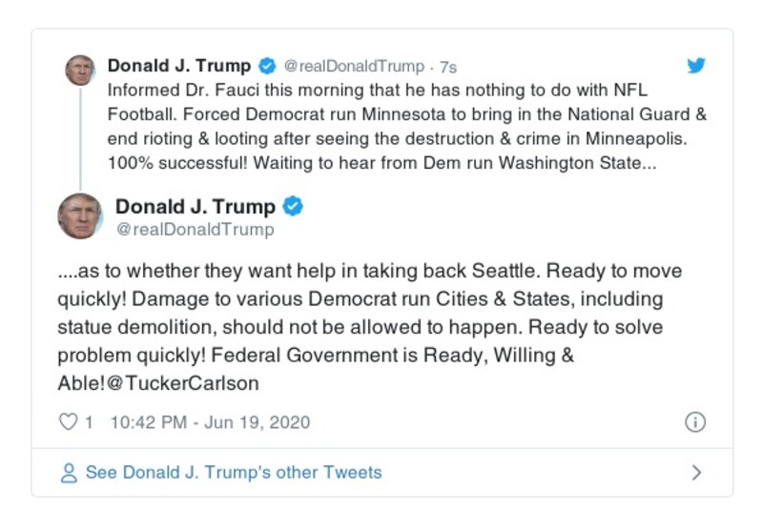This screenshot has height=532, width=762.
Task: Click the large bold Donald J. Trump name
Action: [195, 207]
